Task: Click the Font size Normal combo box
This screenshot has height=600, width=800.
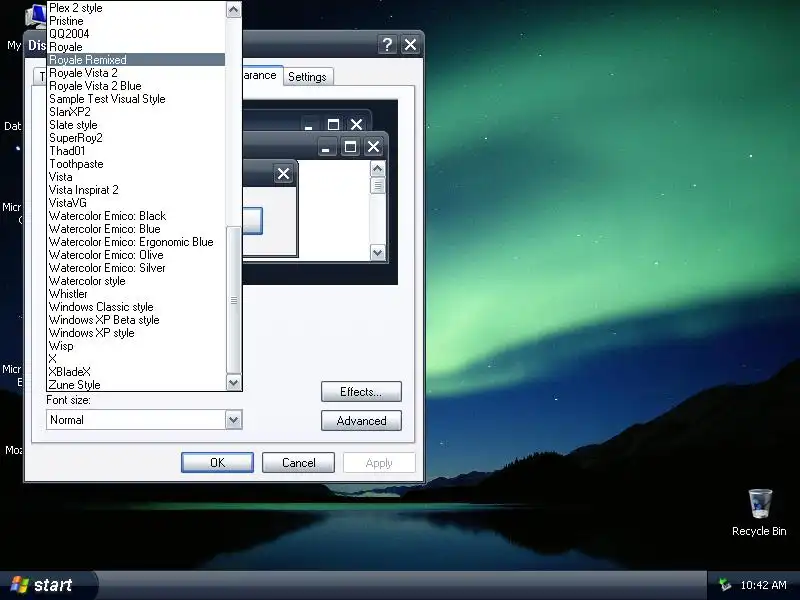Action: click(x=144, y=420)
